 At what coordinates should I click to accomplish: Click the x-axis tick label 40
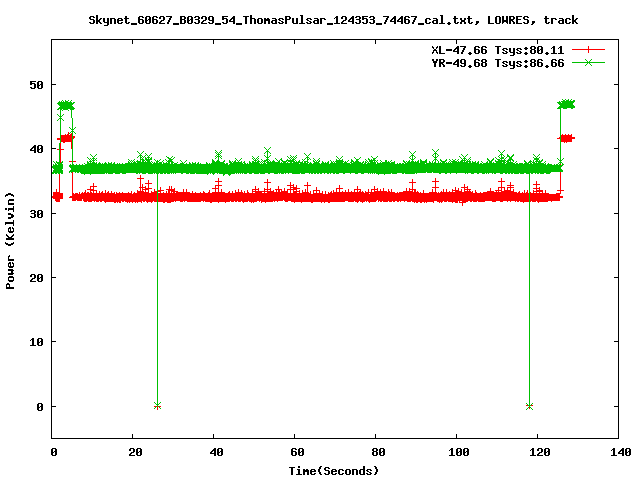(216, 452)
